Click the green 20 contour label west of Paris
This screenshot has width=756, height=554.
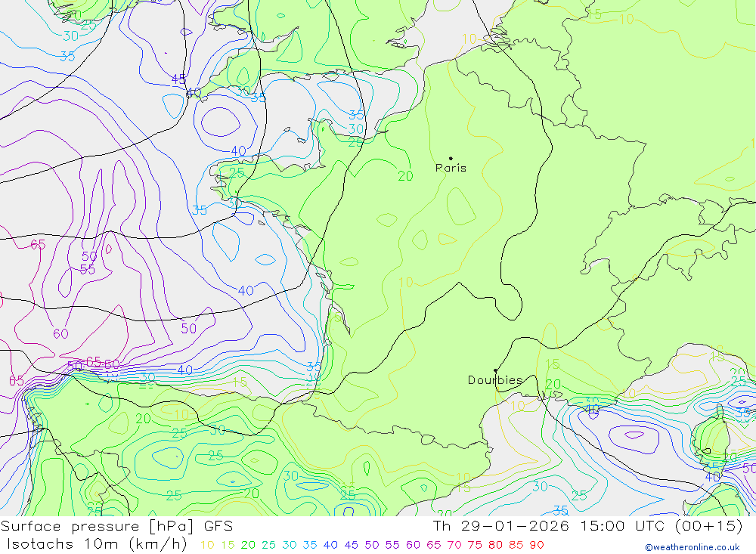click(405, 176)
